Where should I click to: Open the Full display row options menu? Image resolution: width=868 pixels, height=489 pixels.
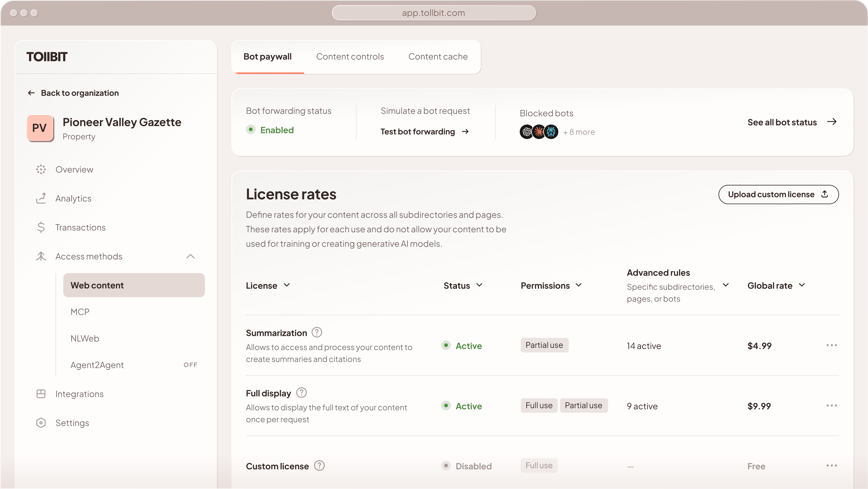[831, 406]
